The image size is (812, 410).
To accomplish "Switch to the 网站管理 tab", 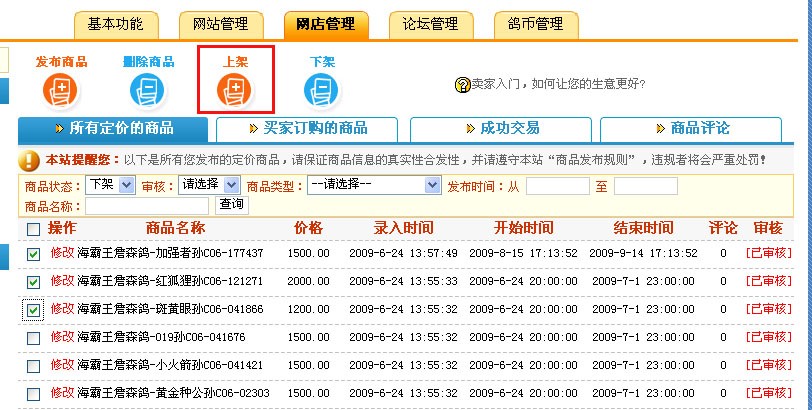I will pos(221,23).
